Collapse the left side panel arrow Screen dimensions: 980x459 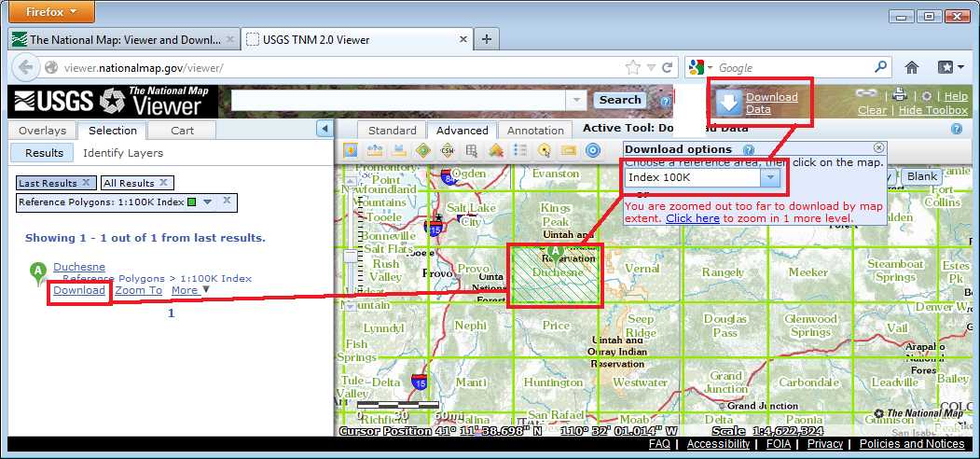(x=324, y=129)
